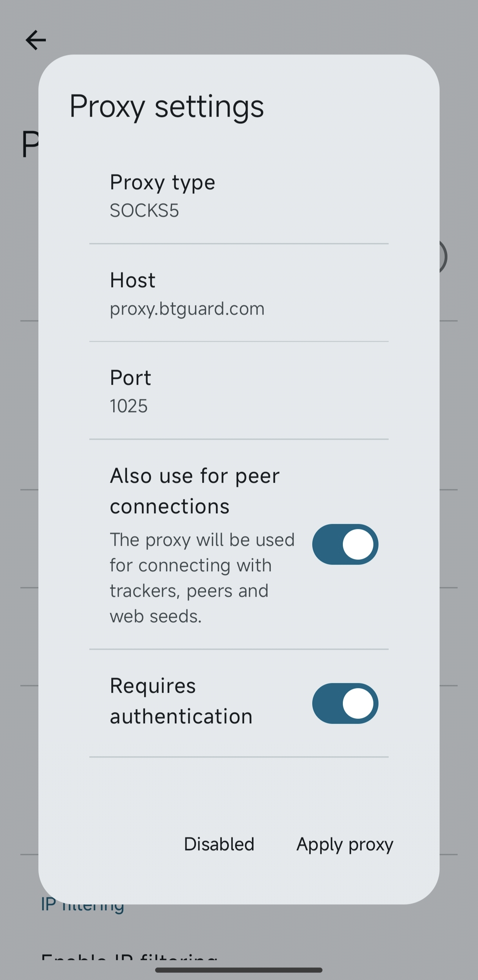Open the Proxy type selector
The image size is (478, 980).
tap(162, 183)
